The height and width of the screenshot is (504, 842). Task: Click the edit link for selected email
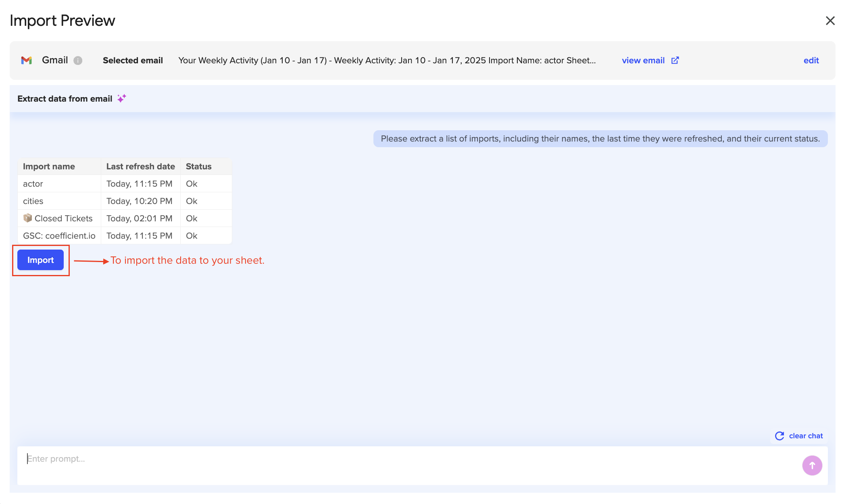[811, 60]
